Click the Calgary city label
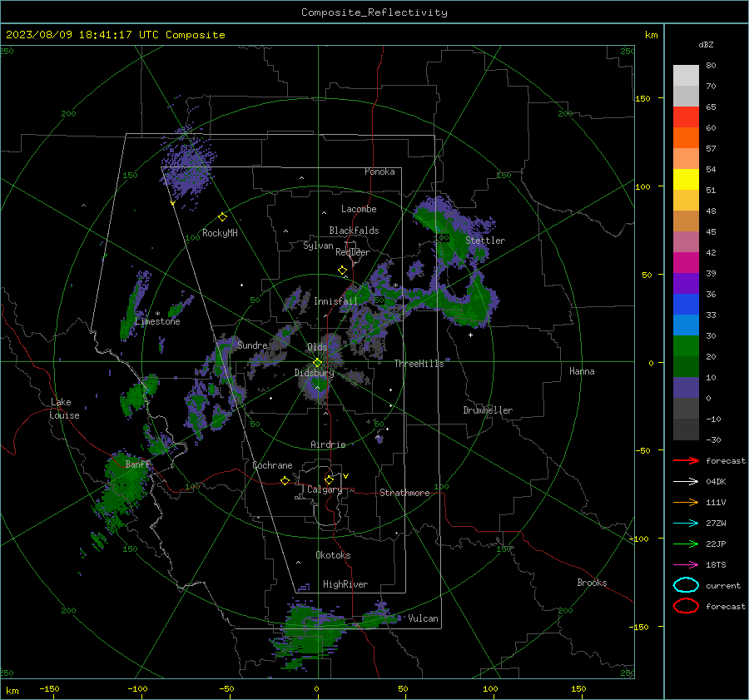This screenshot has height=700, width=749. [325, 489]
